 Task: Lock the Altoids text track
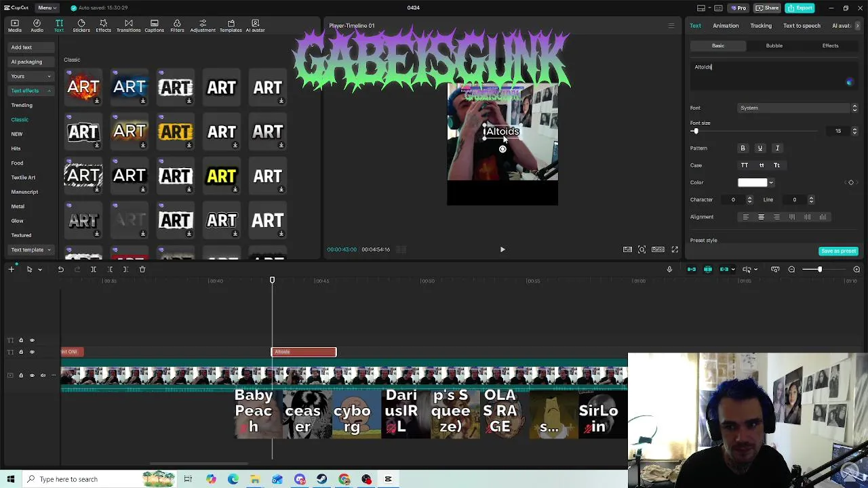[21, 352]
